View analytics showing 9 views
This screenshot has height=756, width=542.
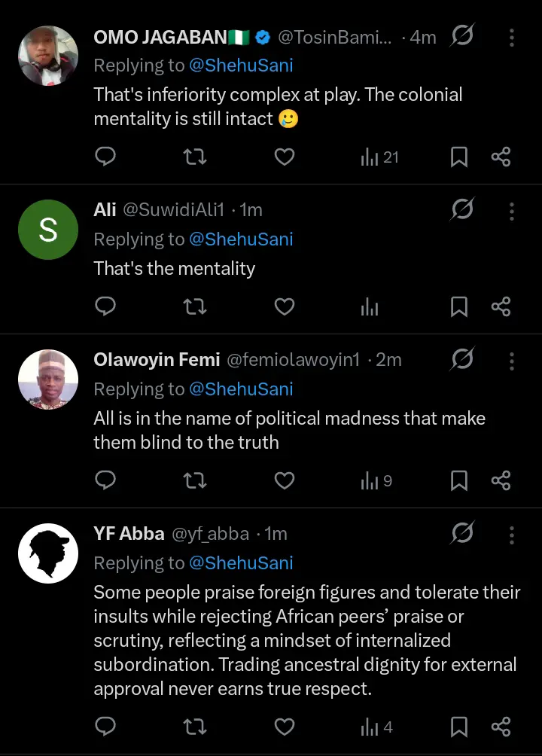(x=376, y=480)
